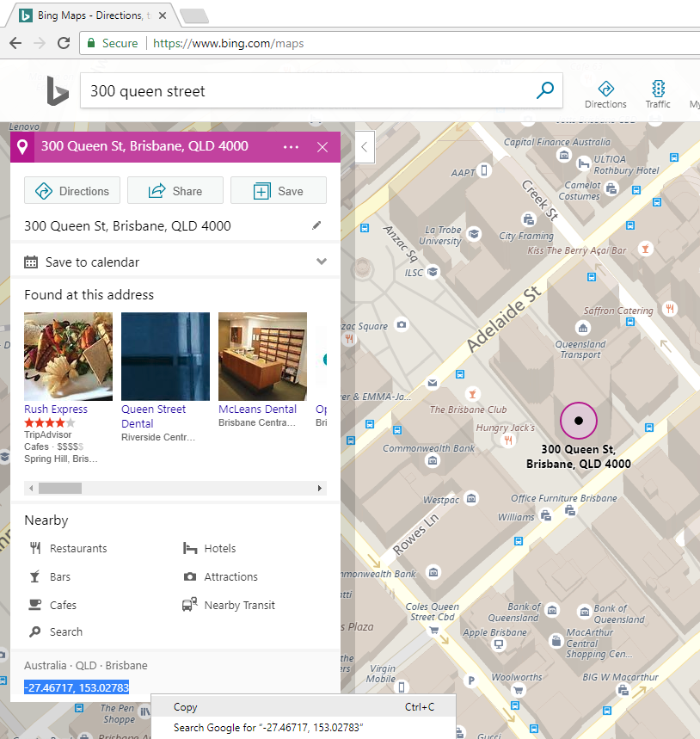The image size is (700, 739).
Task: Click the La Trobe University icon
Action: [474, 234]
